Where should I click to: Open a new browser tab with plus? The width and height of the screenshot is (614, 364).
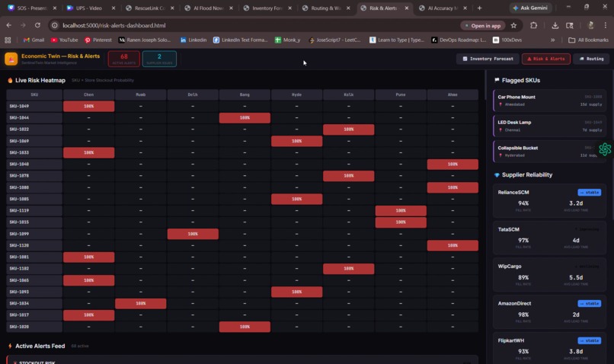[x=479, y=8]
